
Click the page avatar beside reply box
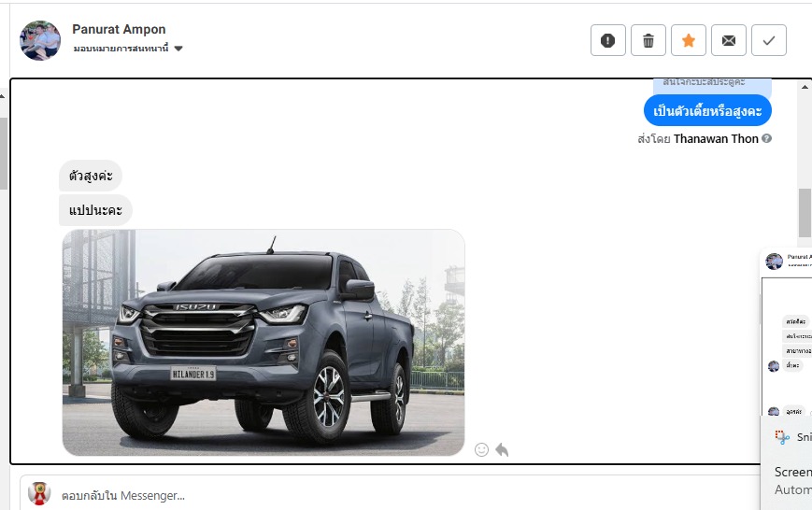point(39,493)
